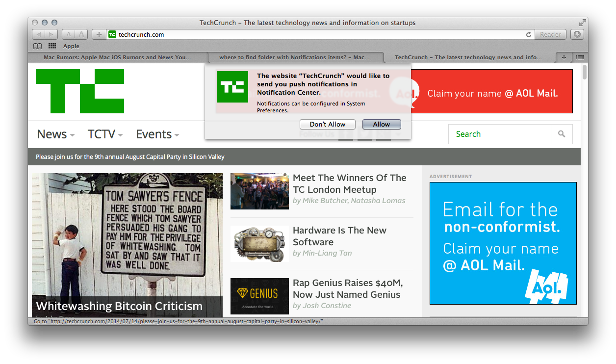The height and width of the screenshot is (364, 616).
Task: Click the steampunk hardware machine thumbnail
Action: tap(259, 244)
